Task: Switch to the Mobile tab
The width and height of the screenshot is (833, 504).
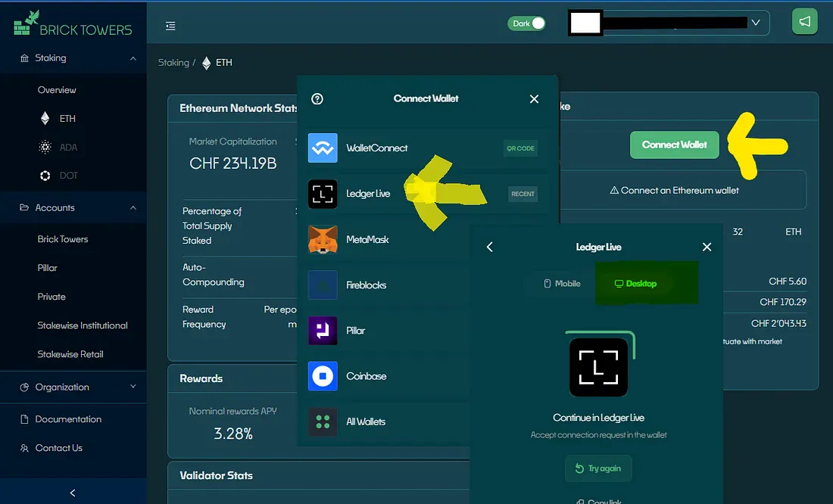Action: tap(562, 284)
